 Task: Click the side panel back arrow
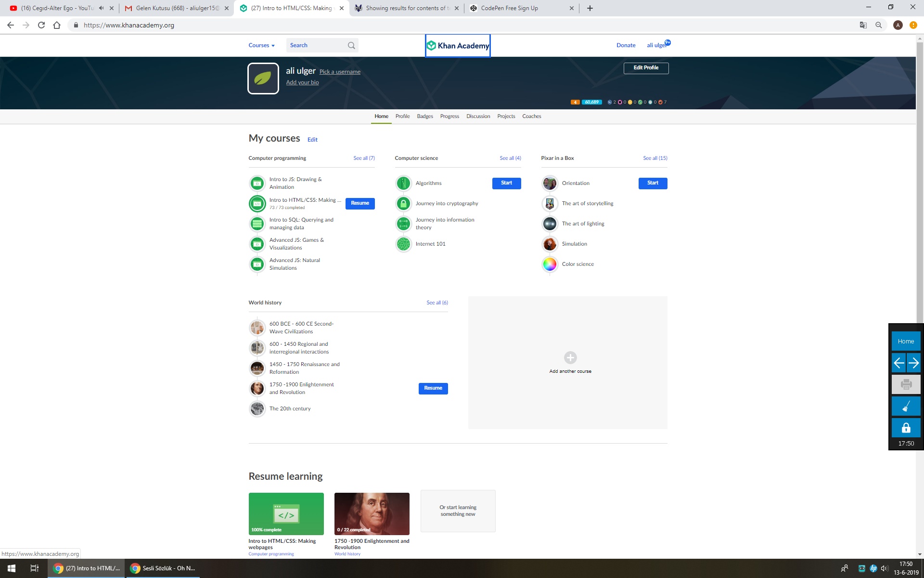tap(898, 363)
